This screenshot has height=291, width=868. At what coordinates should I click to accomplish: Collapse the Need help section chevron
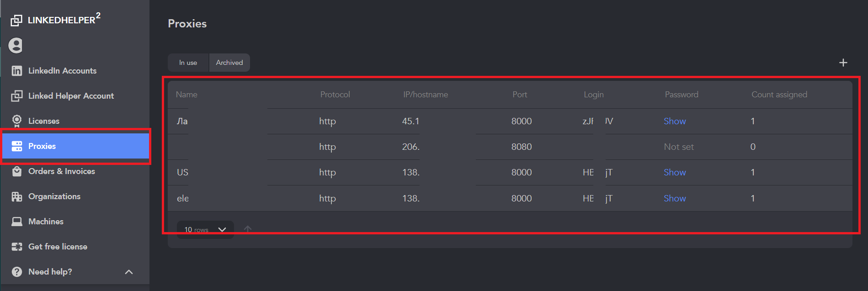click(129, 272)
